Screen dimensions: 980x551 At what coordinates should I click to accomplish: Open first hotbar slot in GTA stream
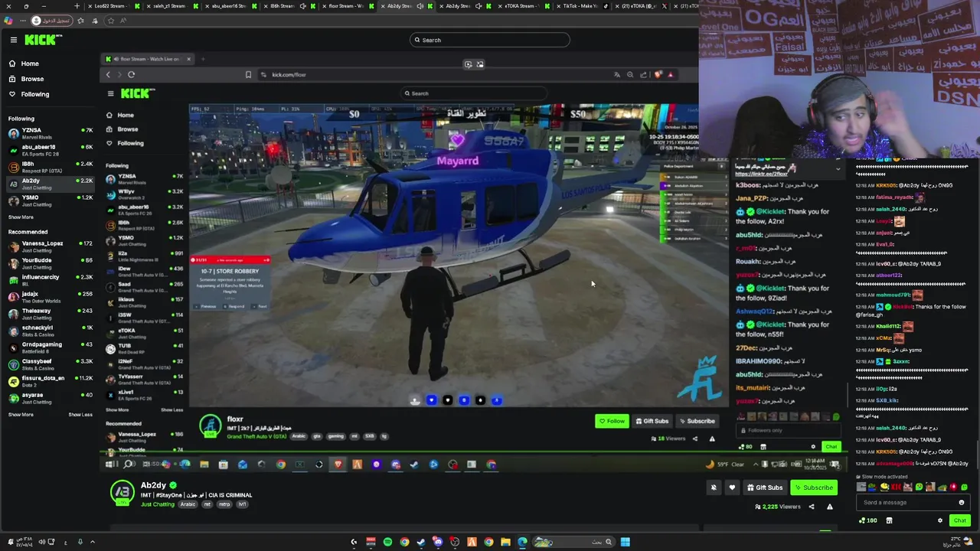[415, 400]
